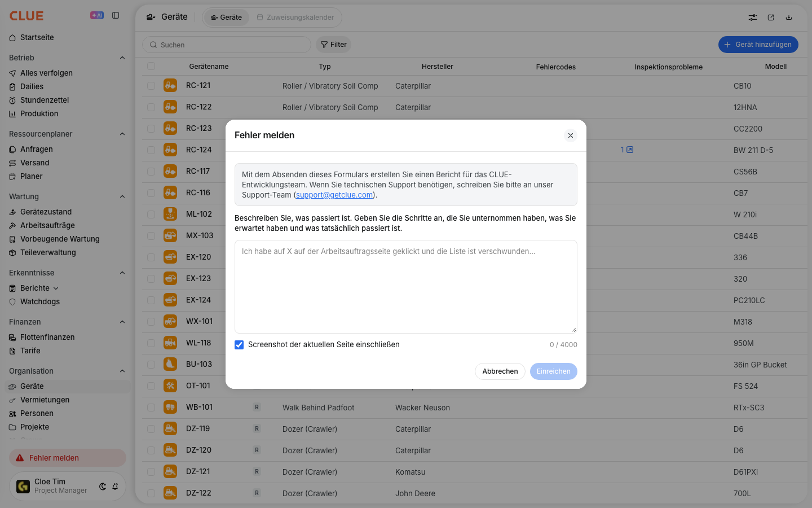Click the BU-103 bucket icon

coord(170,364)
